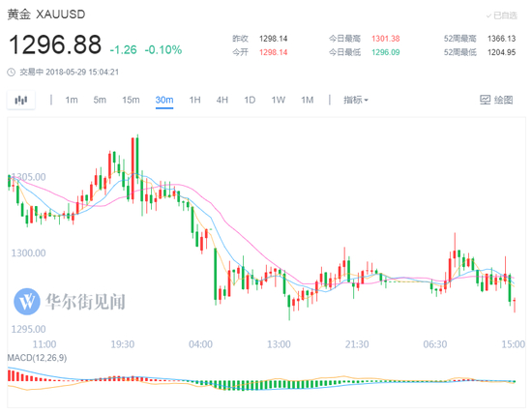Open the drawing tool (绘图) icon

486,100
